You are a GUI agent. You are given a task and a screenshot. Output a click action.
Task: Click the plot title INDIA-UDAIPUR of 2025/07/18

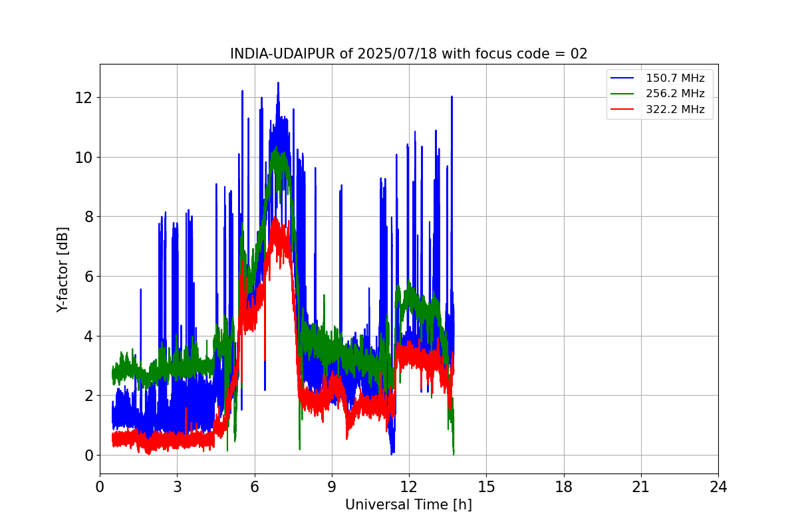click(x=408, y=54)
